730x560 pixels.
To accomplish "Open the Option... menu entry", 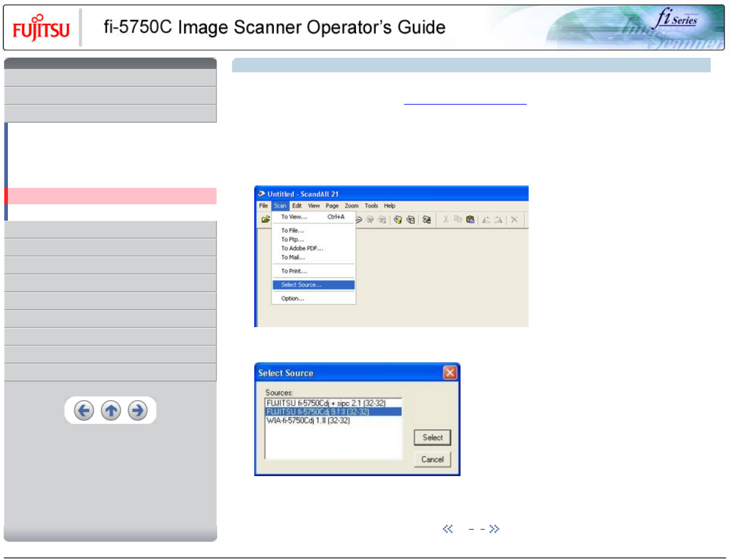I will (x=293, y=299).
